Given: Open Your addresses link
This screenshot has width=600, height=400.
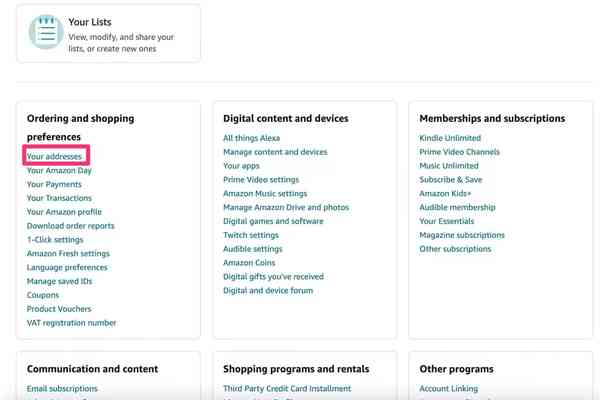Looking at the screenshot, I should tap(54, 157).
